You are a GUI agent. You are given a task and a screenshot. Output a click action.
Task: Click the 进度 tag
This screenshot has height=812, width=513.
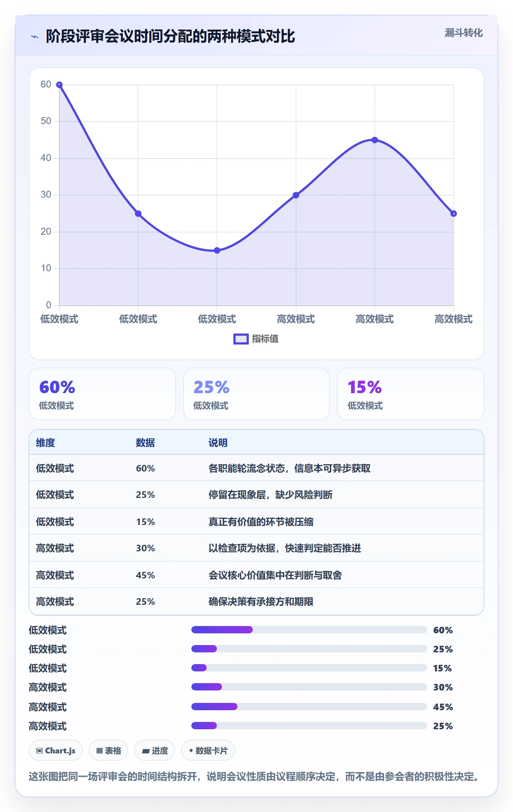coord(155,750)
